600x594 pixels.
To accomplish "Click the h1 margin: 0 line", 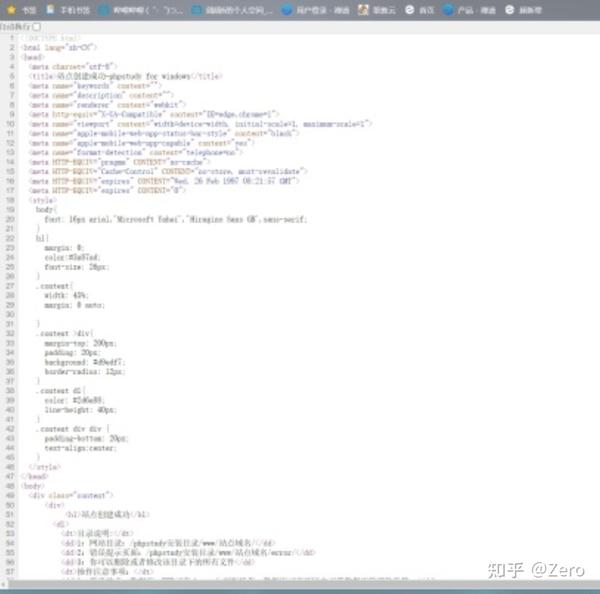I will pos(64,248).
